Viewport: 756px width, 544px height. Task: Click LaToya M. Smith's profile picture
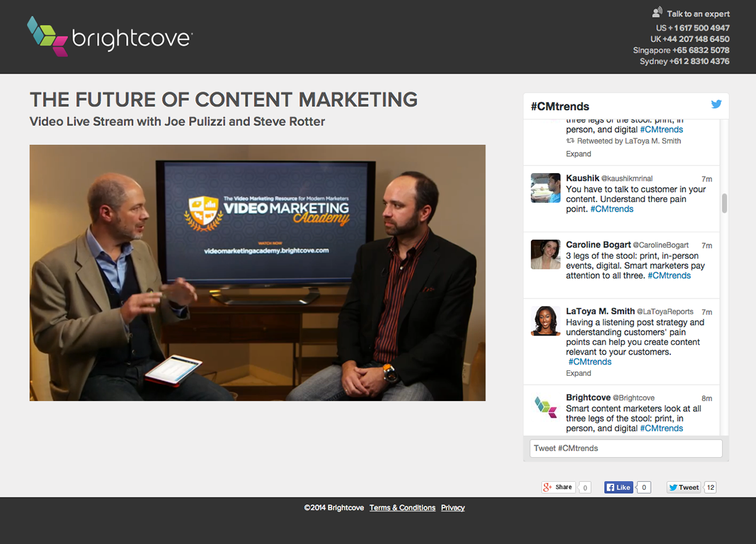[x=546, y=320]
